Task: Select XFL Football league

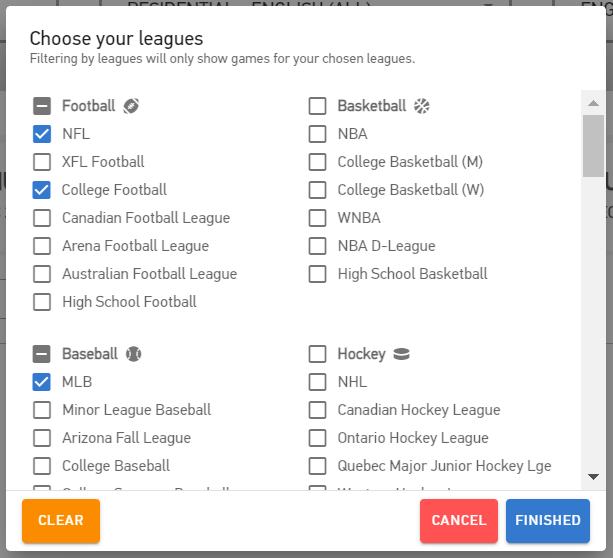Action: click(x=42, y=162)
